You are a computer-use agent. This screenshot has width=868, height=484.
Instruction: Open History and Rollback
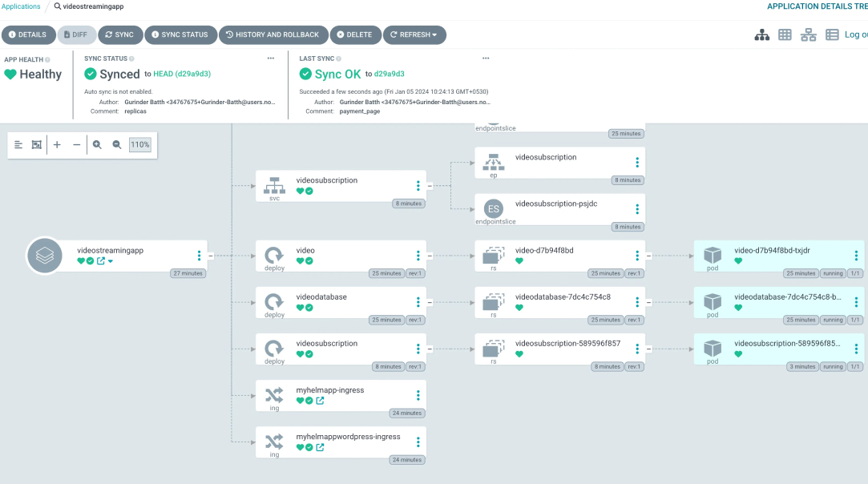pos(272,35)
